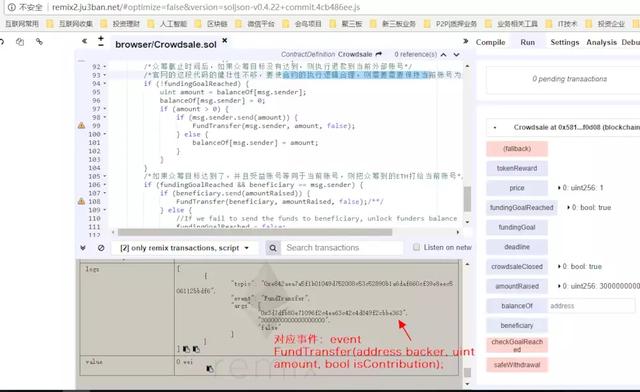Enable the Listen on network checkbox

416,247
